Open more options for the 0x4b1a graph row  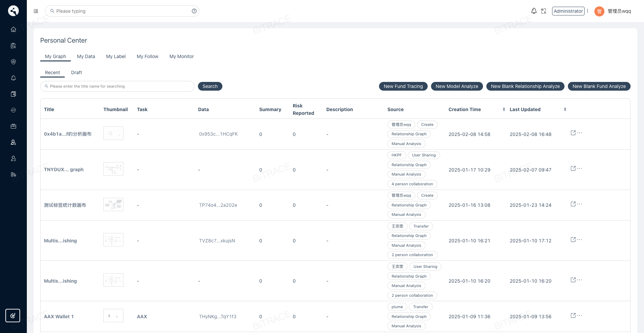point(580,133)
